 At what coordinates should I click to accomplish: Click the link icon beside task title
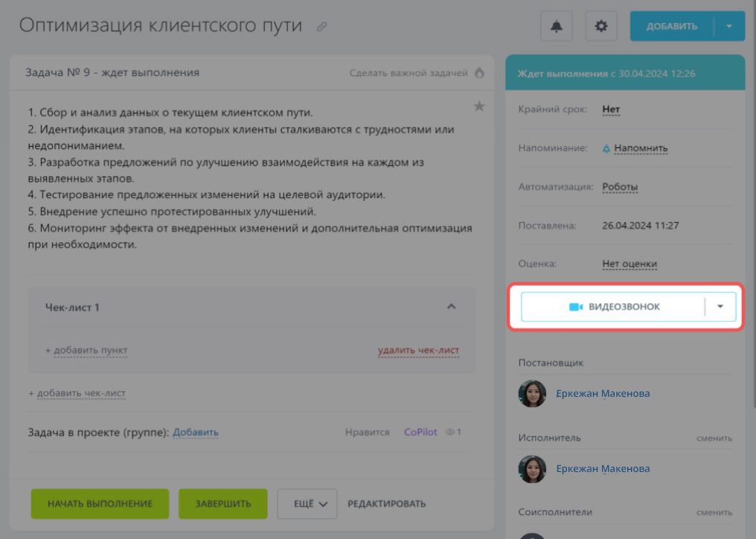(321, 27)
